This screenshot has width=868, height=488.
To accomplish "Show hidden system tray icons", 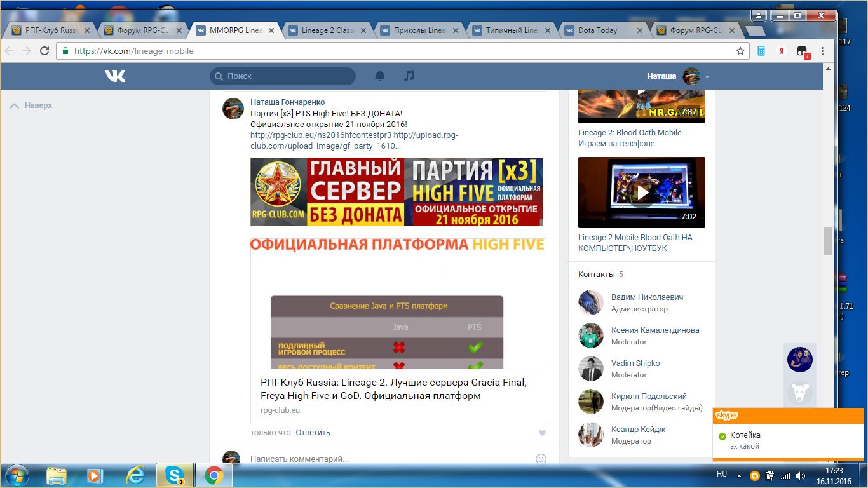I will (739, 475).
